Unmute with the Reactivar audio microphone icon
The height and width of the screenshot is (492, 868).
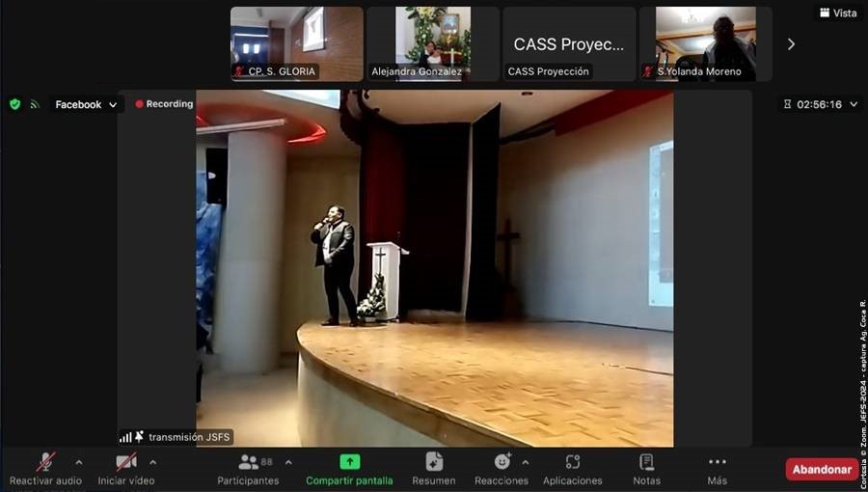click(x=45, y=462)
